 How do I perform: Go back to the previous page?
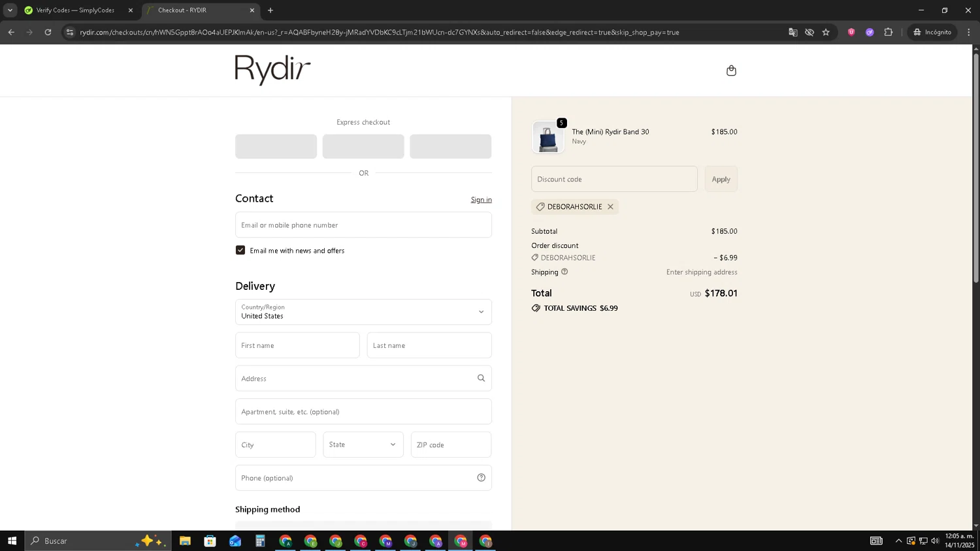pyautogui.click(x=11, y=32)
